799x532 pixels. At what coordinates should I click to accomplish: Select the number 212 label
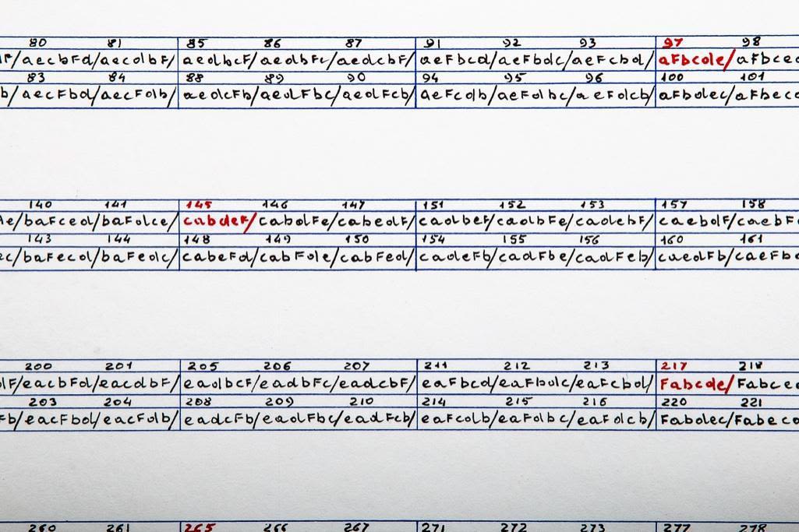(516, 366)
